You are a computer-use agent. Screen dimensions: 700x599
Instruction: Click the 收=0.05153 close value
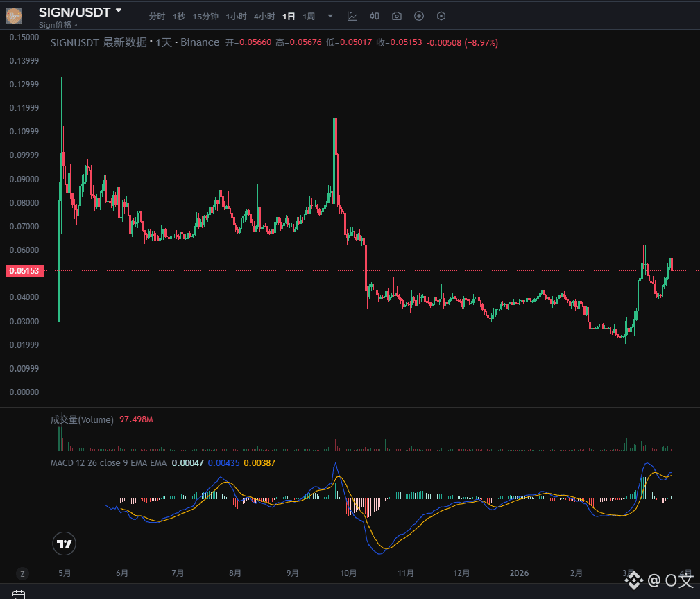[x=399, y=42]
